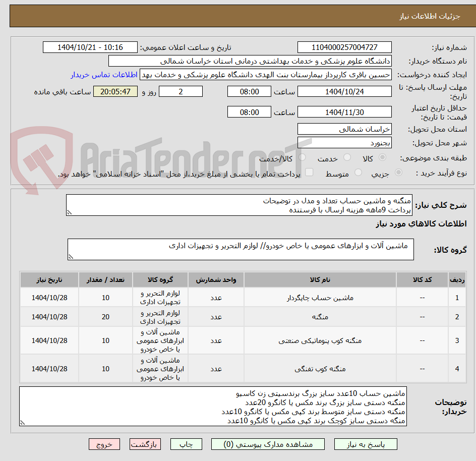The height and width of the screenshot is (461, 476).
Task: Click the delivery province field خراسان شمالی
Action: pyautogui.click(x=344, y=129)
